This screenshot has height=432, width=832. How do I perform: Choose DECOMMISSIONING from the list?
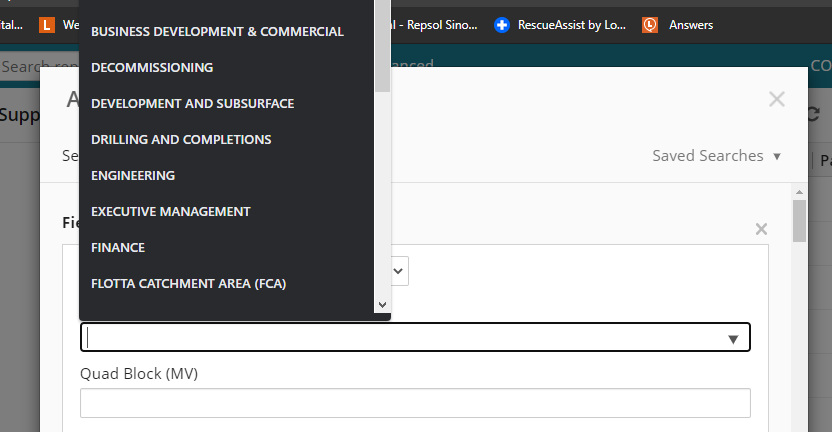click(x=152, y=68)
